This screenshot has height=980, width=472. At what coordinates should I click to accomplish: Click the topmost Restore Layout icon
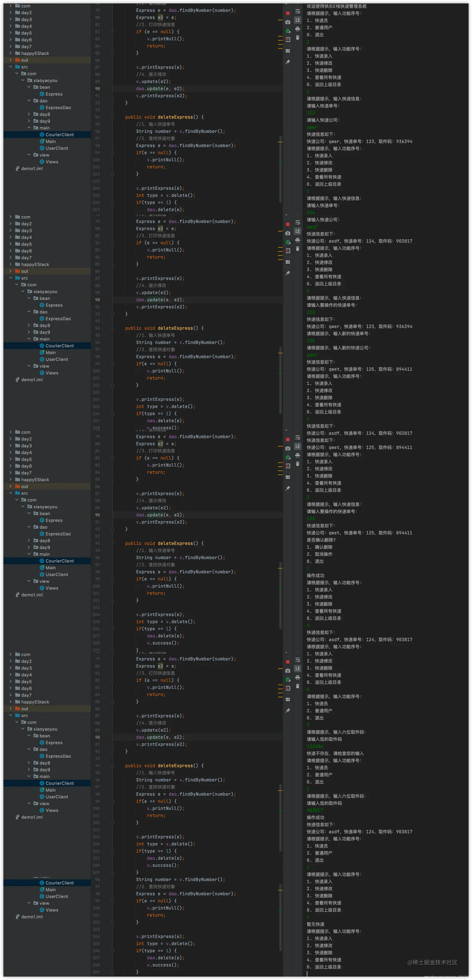pyautogui.click(x=288, y=51)
